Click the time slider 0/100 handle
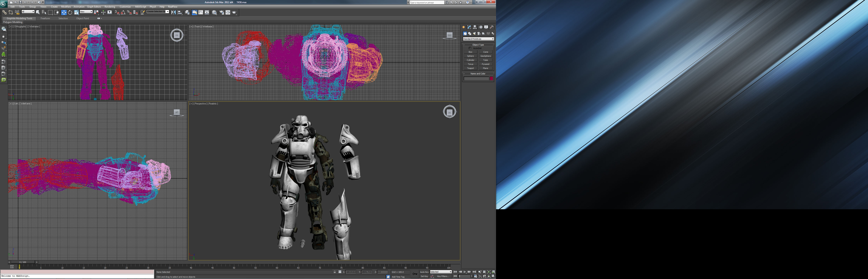 pos(23,262)
